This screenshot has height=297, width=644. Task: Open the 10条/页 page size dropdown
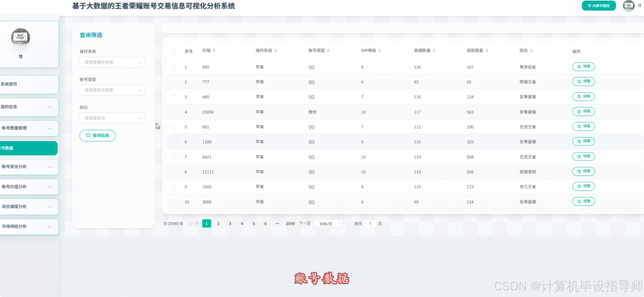tap(328, 223)
